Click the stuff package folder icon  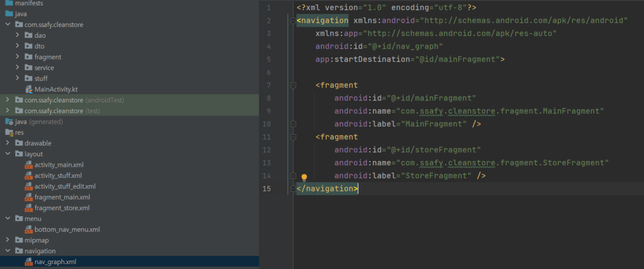[x=29, y=78]
